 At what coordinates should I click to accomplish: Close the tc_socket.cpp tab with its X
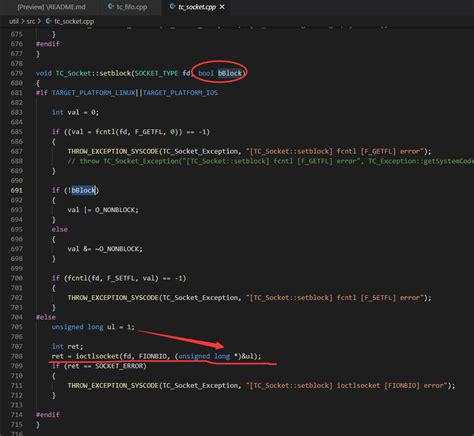tap(222, 7)
